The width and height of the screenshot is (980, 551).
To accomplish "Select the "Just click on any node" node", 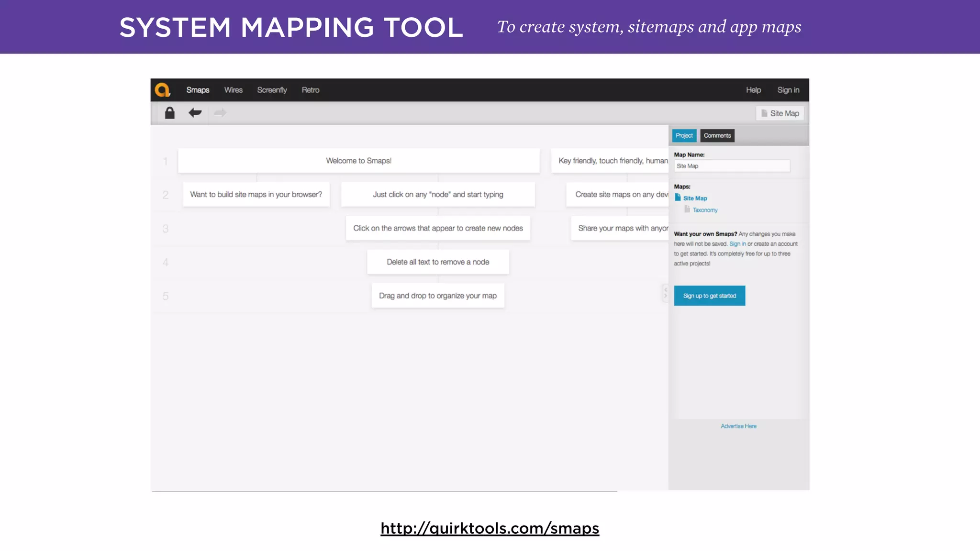I will pos(438,194).
